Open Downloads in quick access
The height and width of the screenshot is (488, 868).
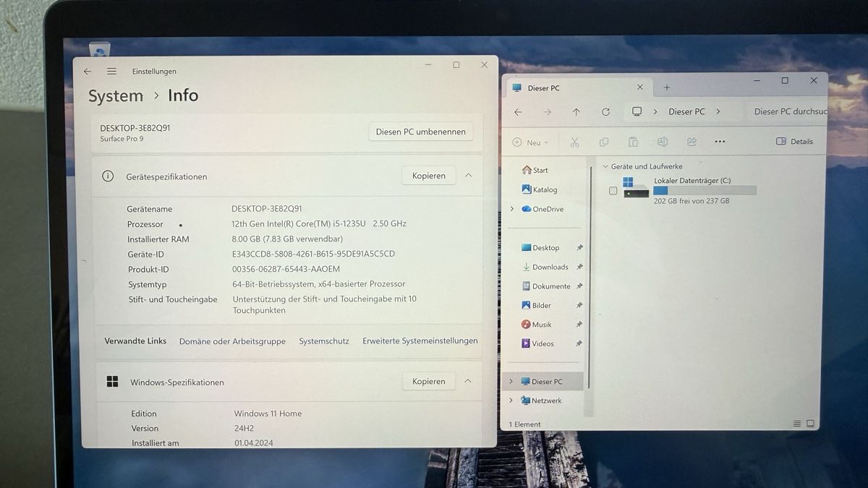click(547, 267)
